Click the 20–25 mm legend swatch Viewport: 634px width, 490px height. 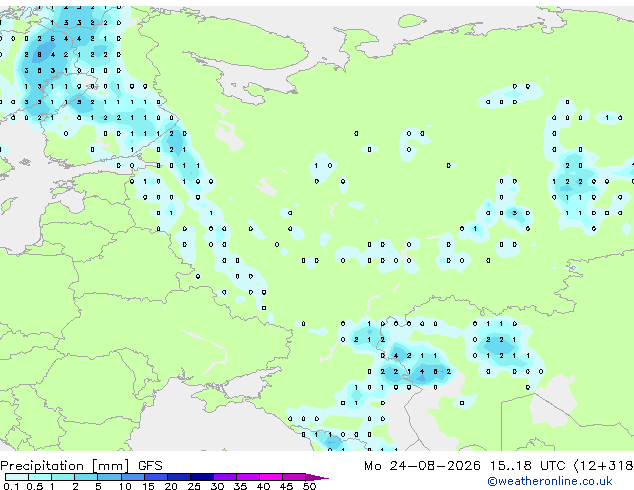click(x=178, y=477)
